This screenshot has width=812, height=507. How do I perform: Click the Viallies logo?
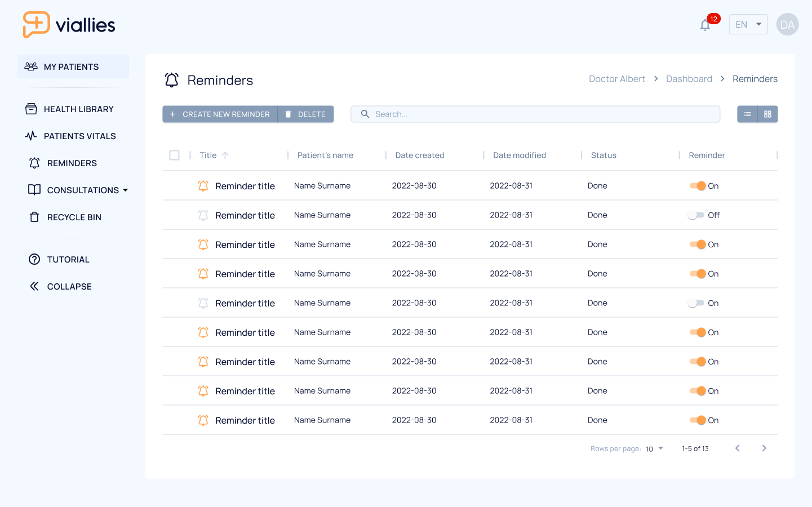[x=69, y=25]
